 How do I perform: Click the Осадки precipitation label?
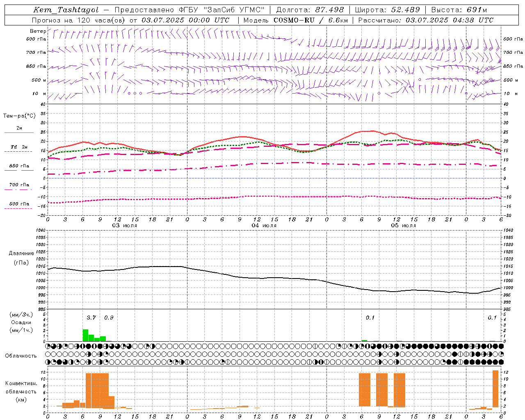click(21, 322)
